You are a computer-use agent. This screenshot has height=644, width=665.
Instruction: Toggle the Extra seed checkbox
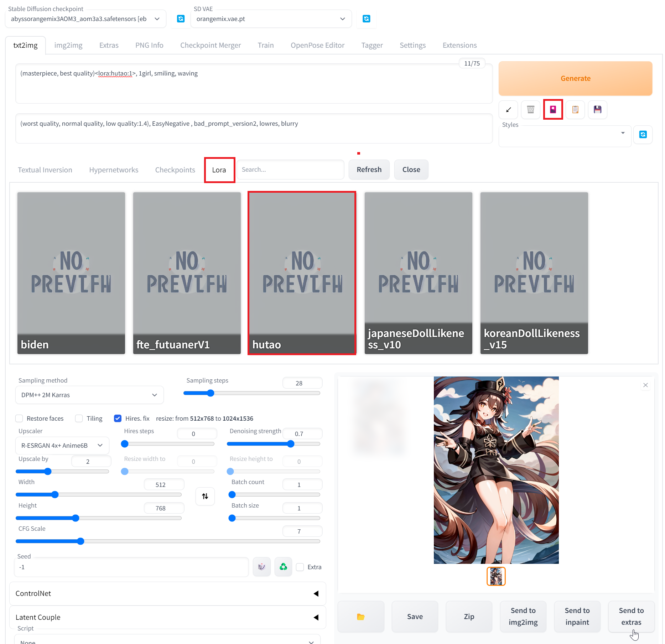pos(300,567)
